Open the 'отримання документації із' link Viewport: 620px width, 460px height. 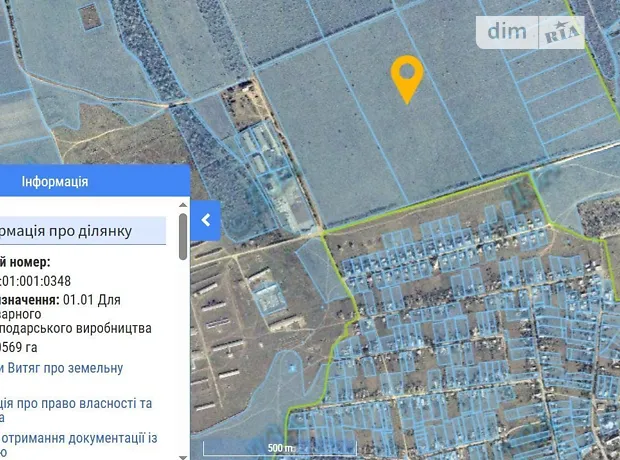click(x=81, y=438)
